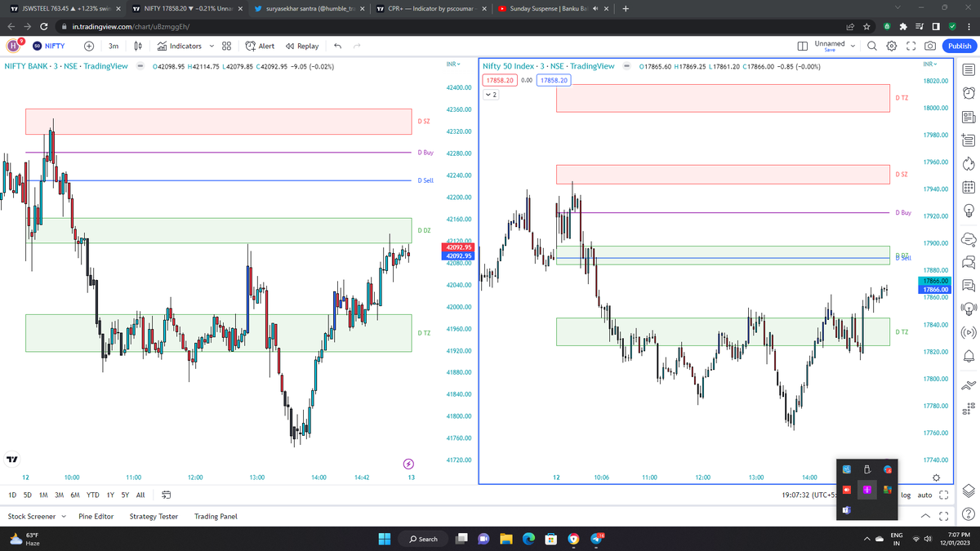
Task: Open Quick Search magnifier in top toolbar
Action: tap(872, 46)
